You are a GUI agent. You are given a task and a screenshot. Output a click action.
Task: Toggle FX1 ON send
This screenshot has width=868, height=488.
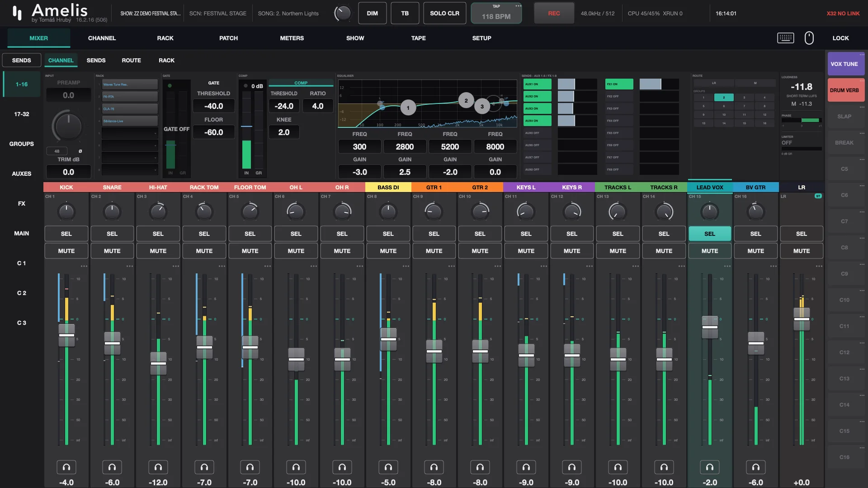(x=619, y=84)
